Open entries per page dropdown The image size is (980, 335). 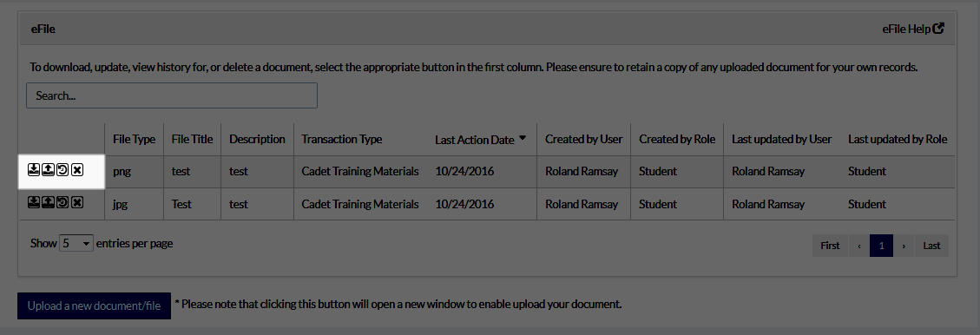click(x=76, y=243)
